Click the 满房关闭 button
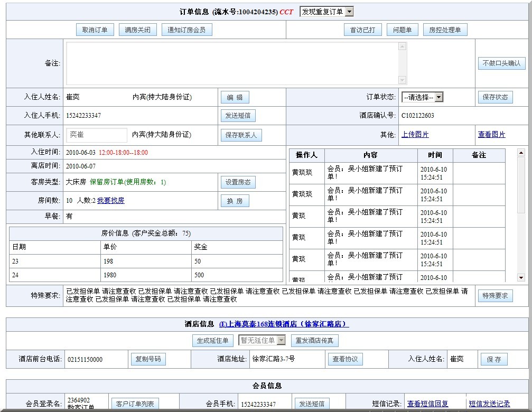Viewport: 532px width, 412px height. 138,30
